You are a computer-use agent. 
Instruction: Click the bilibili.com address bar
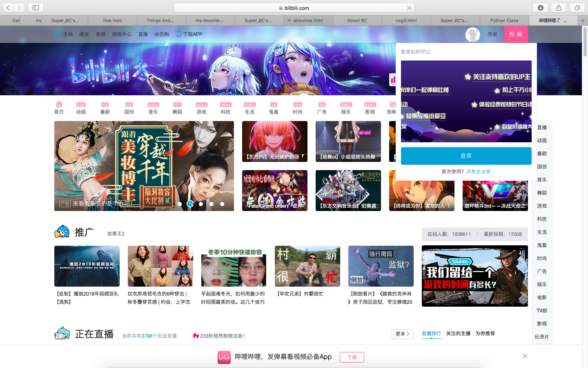coord(294,8)
